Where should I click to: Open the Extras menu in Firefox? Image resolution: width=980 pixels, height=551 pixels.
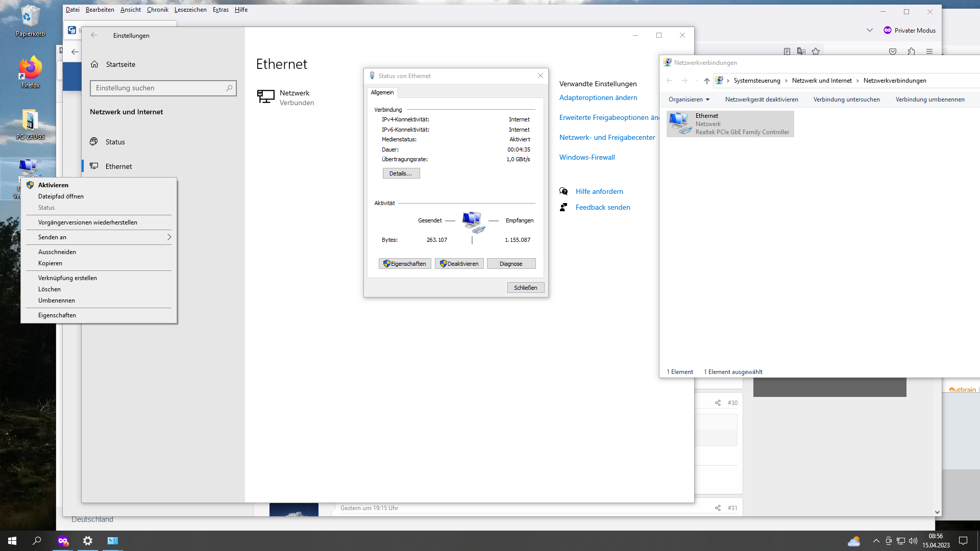point(220,9)
